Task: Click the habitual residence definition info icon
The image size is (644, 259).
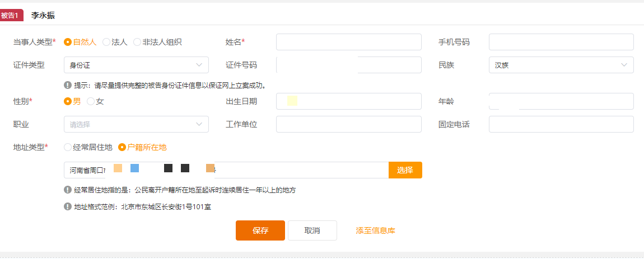Action: click(68, 190)
